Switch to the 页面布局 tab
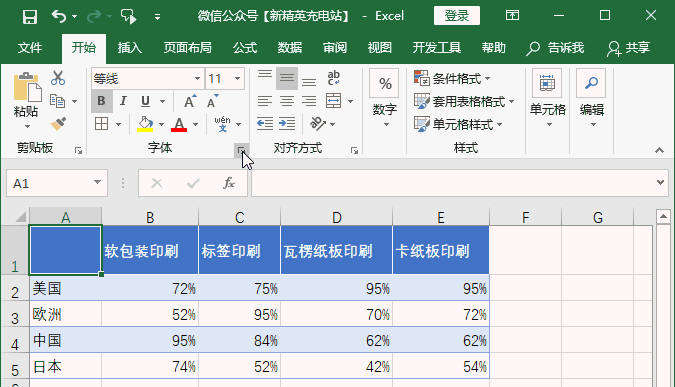Viewport: 675px width, 387px height. pos(187,47)
